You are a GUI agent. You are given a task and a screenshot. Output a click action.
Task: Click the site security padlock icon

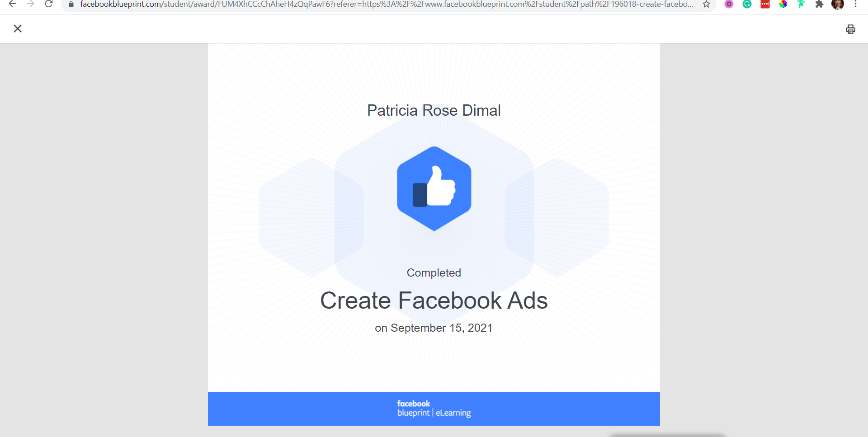71,5
